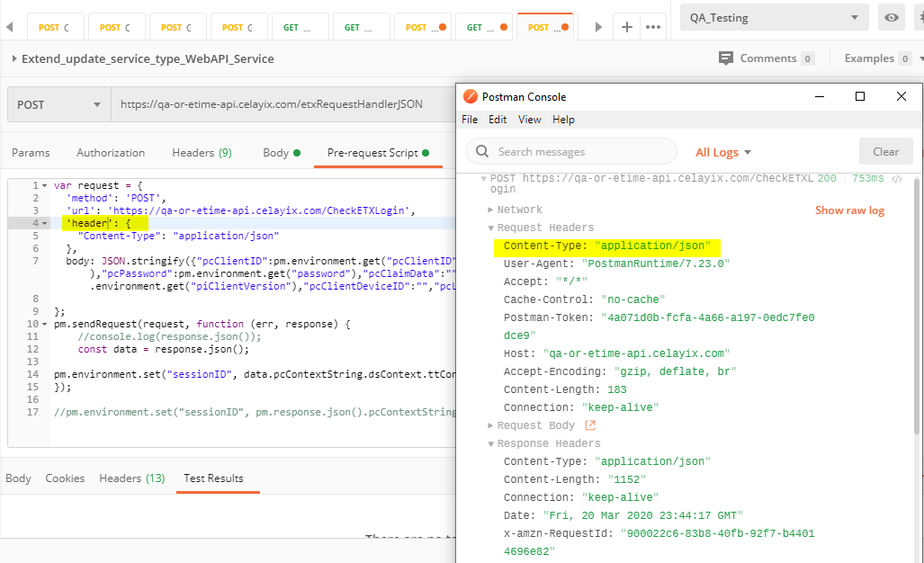Click User-Agent PostmanRuntime/7.23.0 value
924x563 pixels.
pyautogui.click(x=655, y=264)
